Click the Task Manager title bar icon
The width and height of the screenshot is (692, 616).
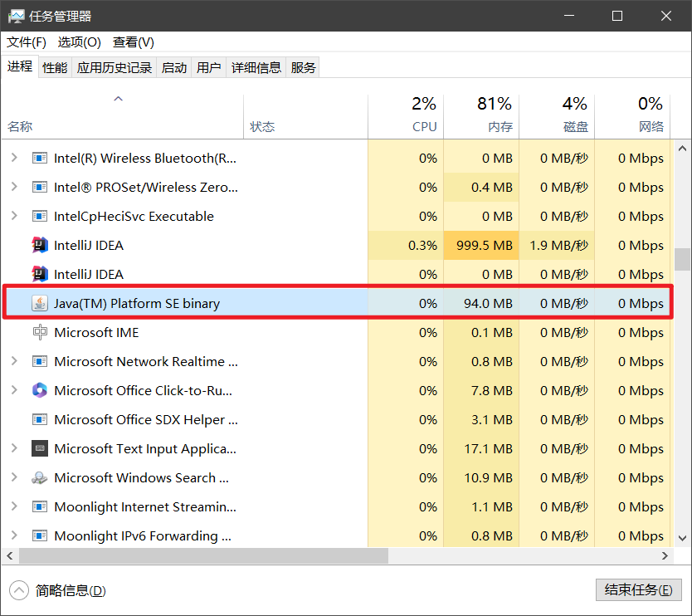pos(17,17)
